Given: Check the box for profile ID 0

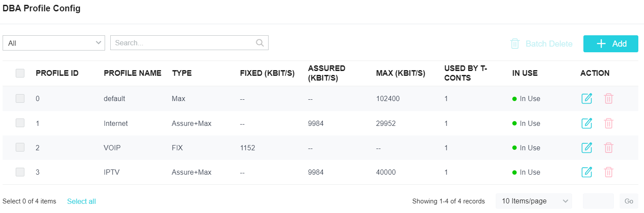Looking at the screenshot, I should [x=20, y=98].
